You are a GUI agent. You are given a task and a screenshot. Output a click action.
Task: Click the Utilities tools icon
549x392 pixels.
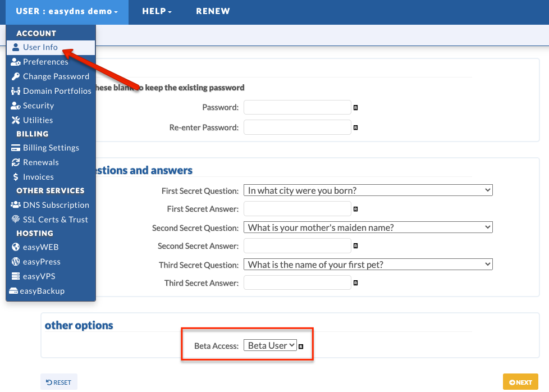[15, 120]
